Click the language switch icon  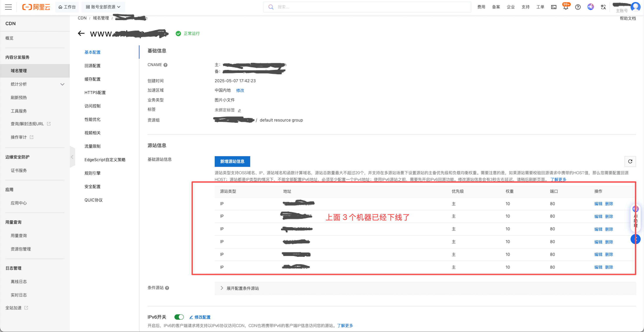point(603,7)
